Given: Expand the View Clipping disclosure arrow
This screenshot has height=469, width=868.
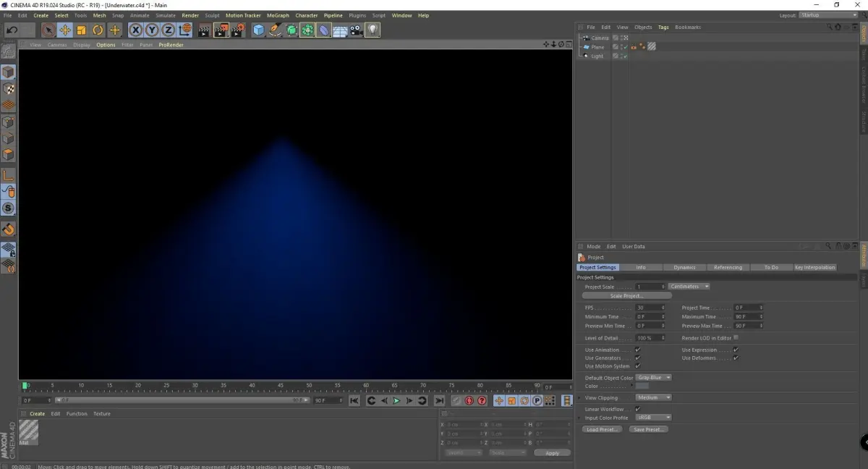Looking at the screenshot, I should point(580,397).
